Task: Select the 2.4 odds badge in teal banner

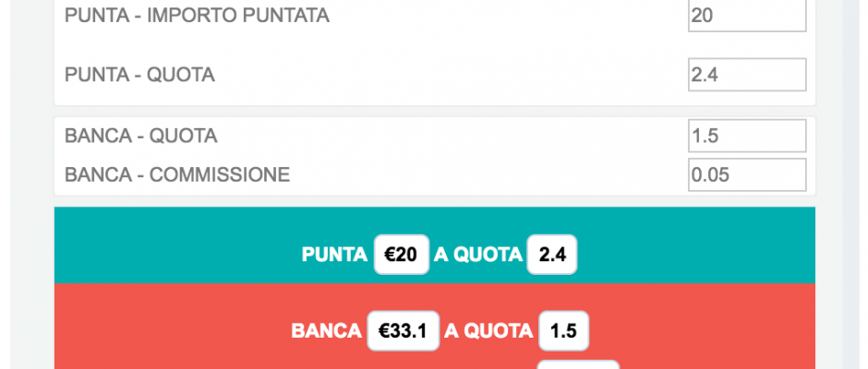Action: pyautogui.click(x=551, y=255)
